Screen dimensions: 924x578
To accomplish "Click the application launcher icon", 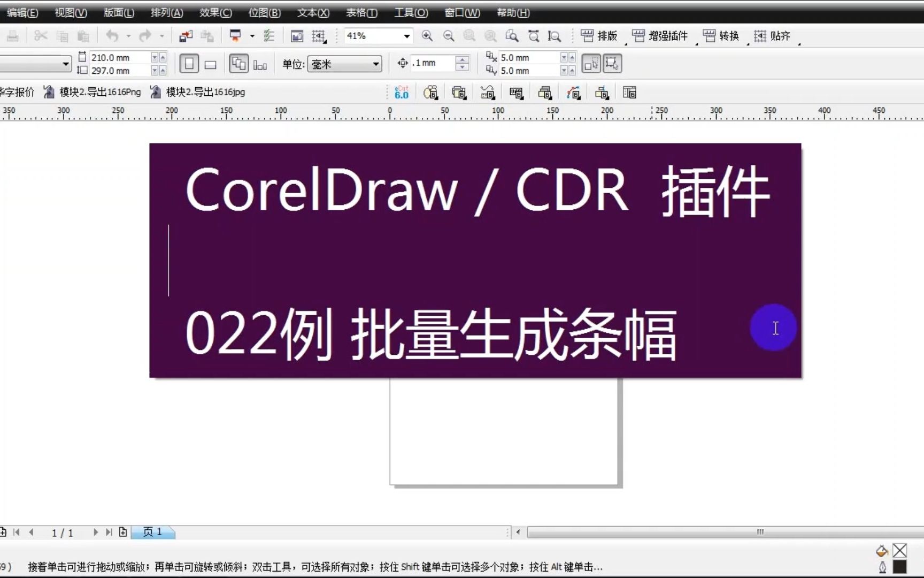I will pyautogui.click(x=235, y=36).
